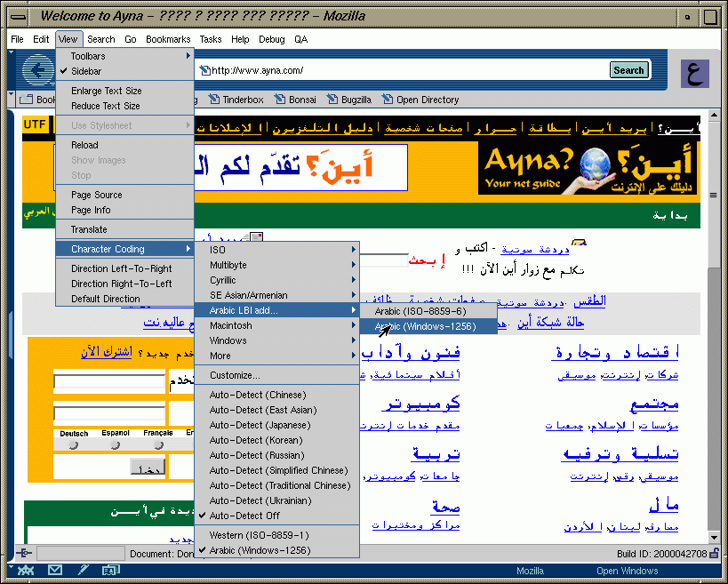Choose Enlarge Text Size
Viewport: 728px width, 584px height.
point(124,91)
